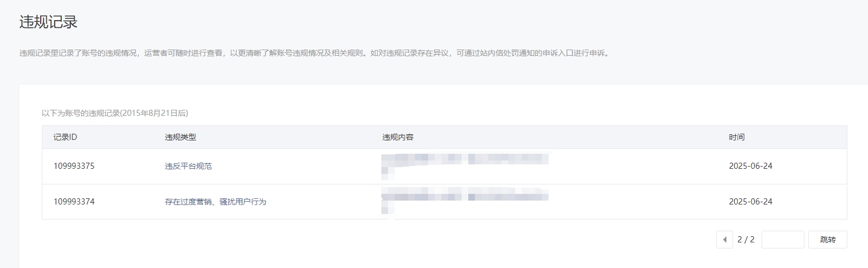Viewport: 868px width, 268px height.
Task: Click blurred violation content of record 109993375
Action: pos(465,166)
